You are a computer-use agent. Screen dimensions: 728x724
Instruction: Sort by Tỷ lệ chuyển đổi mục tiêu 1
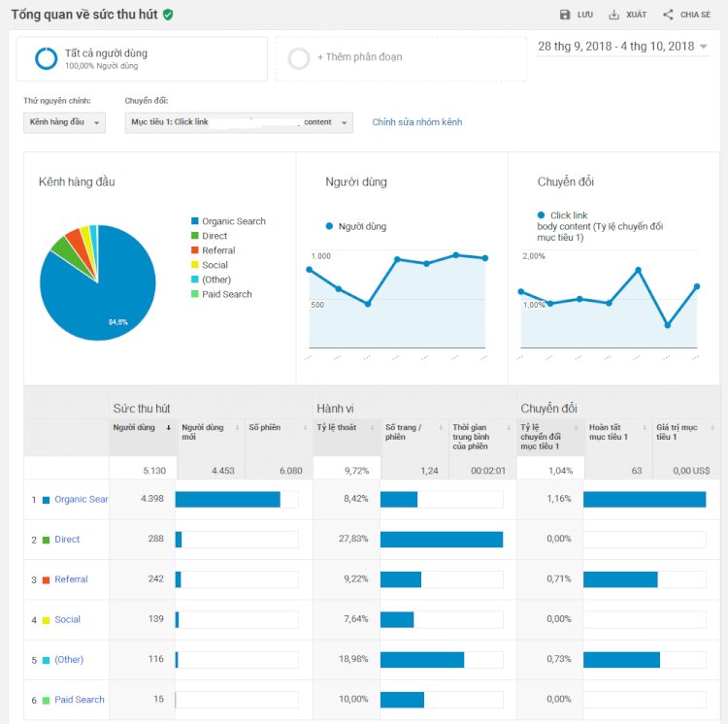(x=577, y=427)
